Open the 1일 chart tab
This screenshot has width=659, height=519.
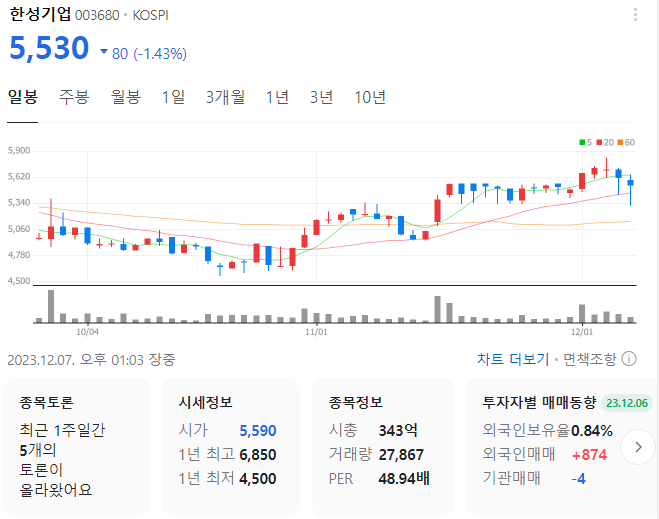tap(173, 97)
